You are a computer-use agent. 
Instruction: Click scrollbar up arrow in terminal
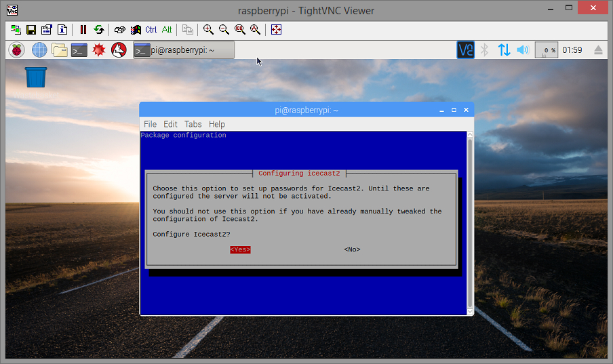[470, 134]
